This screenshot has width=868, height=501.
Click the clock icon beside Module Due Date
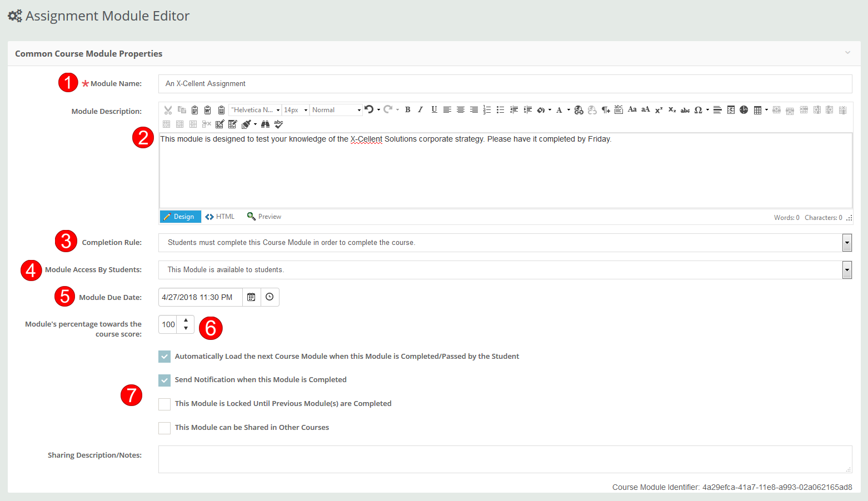point(270,297)
